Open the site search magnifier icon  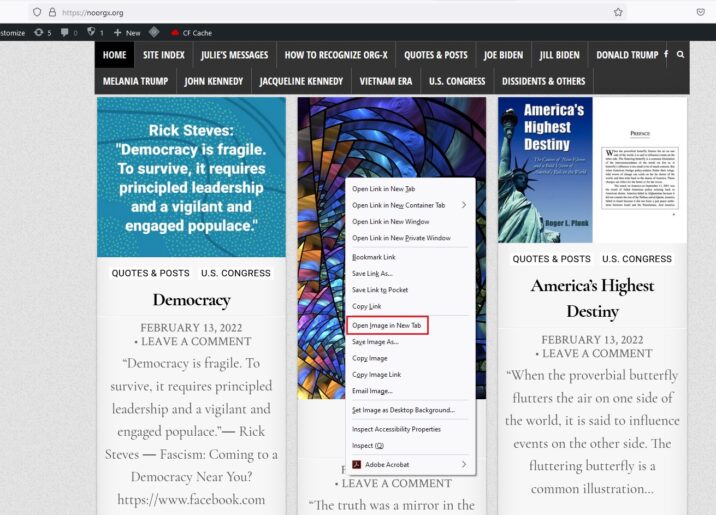(x=680, y=55)
